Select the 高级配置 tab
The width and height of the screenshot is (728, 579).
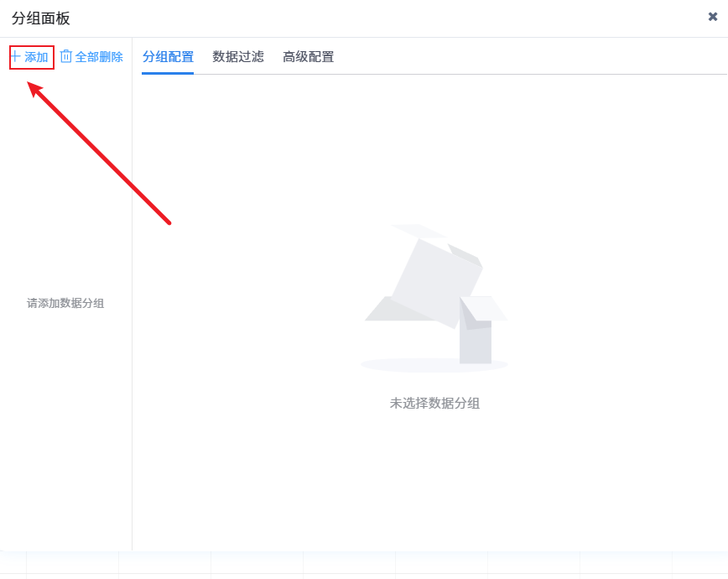(308, 57)
